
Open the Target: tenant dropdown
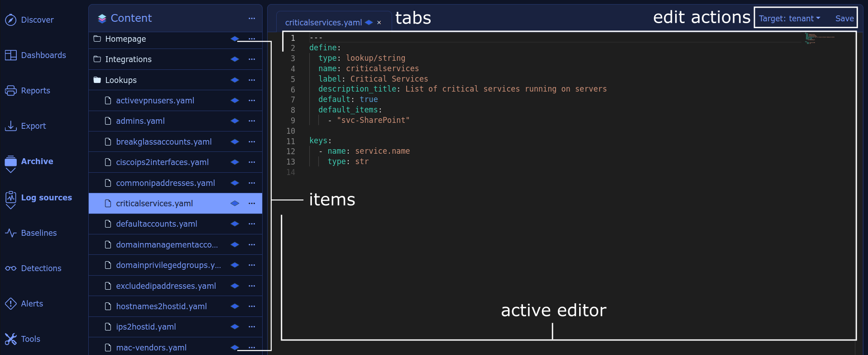[789, 19]
